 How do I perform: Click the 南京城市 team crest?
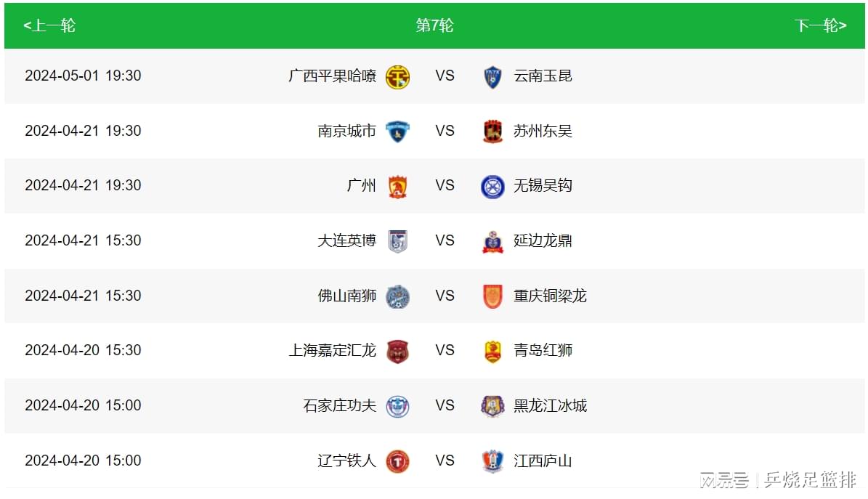pyautogui.click(x=397, y=131)
